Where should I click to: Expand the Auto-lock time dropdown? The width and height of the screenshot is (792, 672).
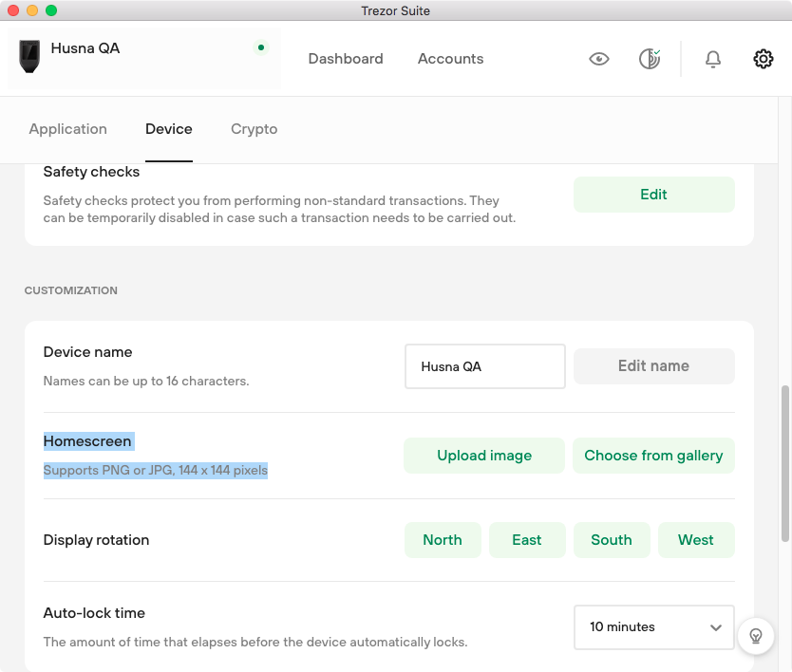coord(653,627)
